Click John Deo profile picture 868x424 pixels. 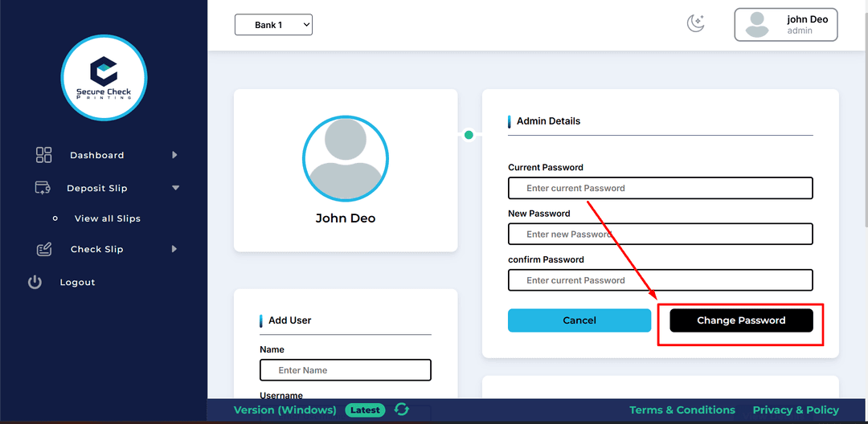point(346,158)
